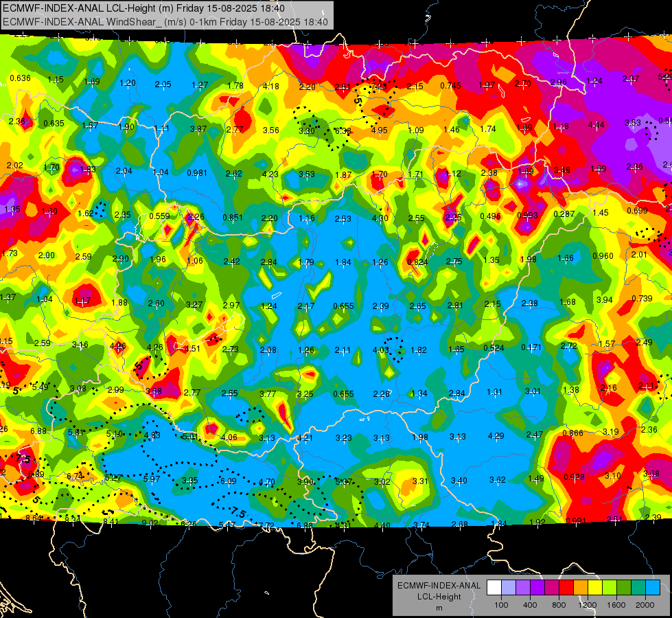Click the 100 legend scale label
The width and height of the screenshot is (672, 618).
click(x=501, y=605)
